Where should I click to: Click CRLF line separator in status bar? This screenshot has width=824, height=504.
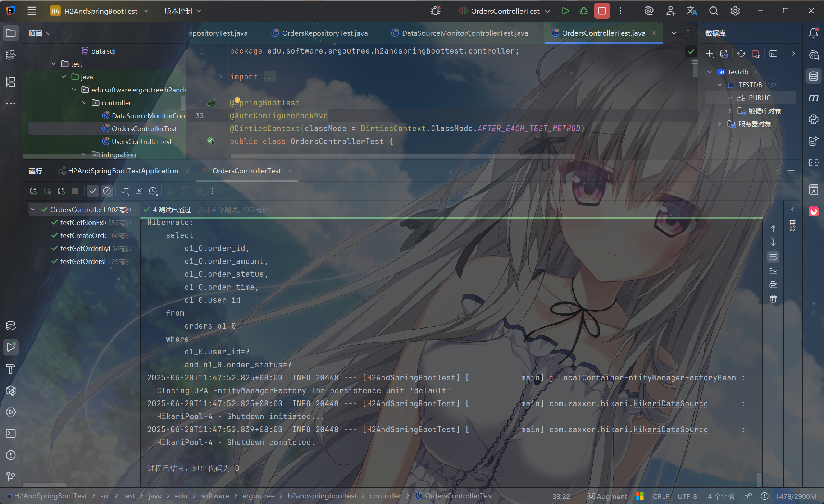coord(661,496)
